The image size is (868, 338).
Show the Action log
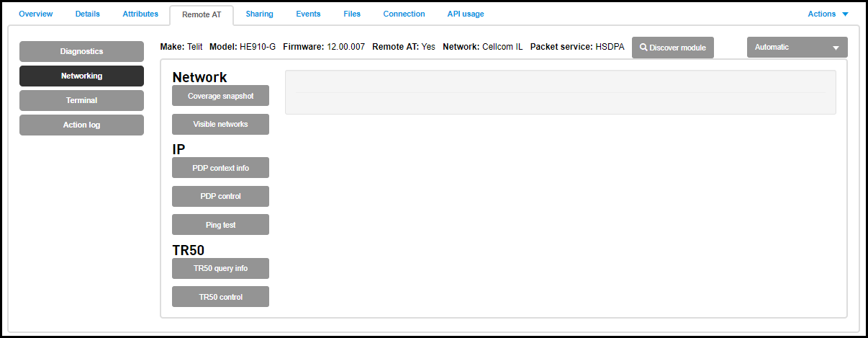click(81, 125)
